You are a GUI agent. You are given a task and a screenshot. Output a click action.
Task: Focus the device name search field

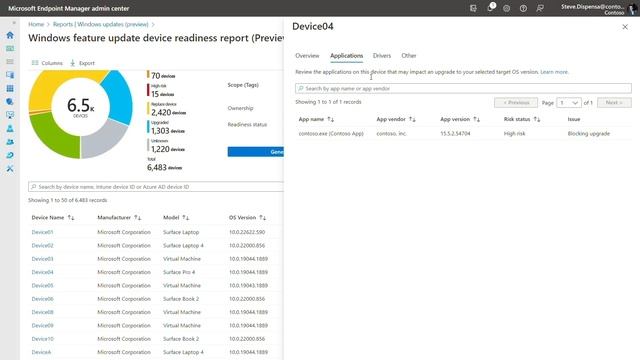[156, 187]
